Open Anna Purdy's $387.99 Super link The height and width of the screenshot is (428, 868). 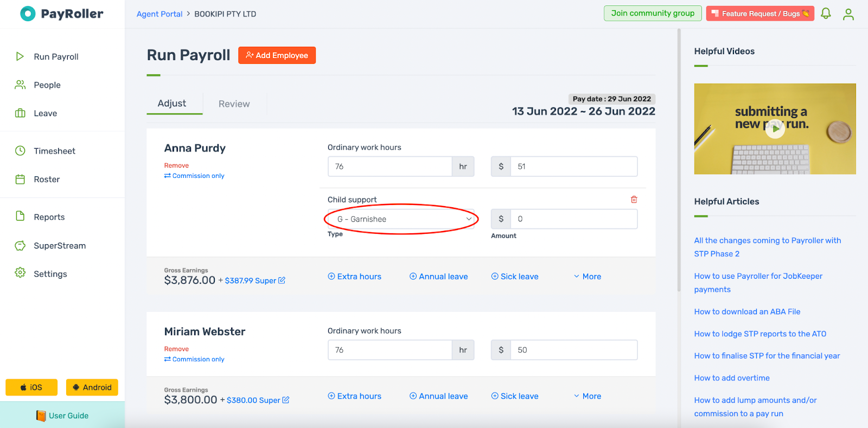(251, 281)
